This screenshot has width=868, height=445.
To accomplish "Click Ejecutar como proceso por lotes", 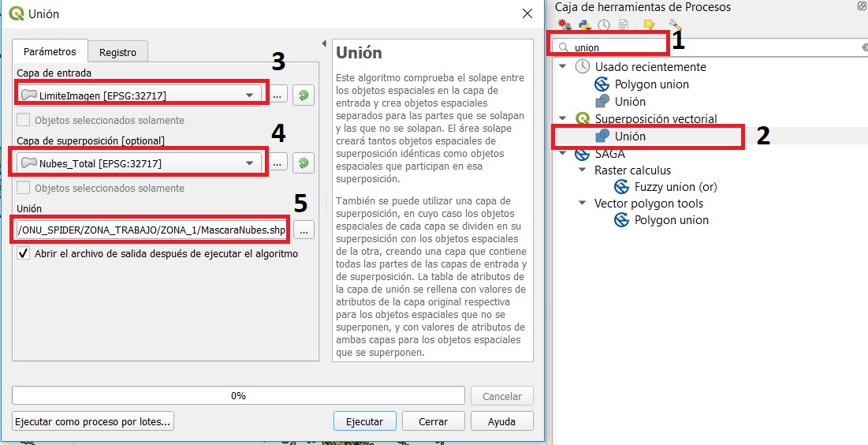I will [x=93, y=421].
